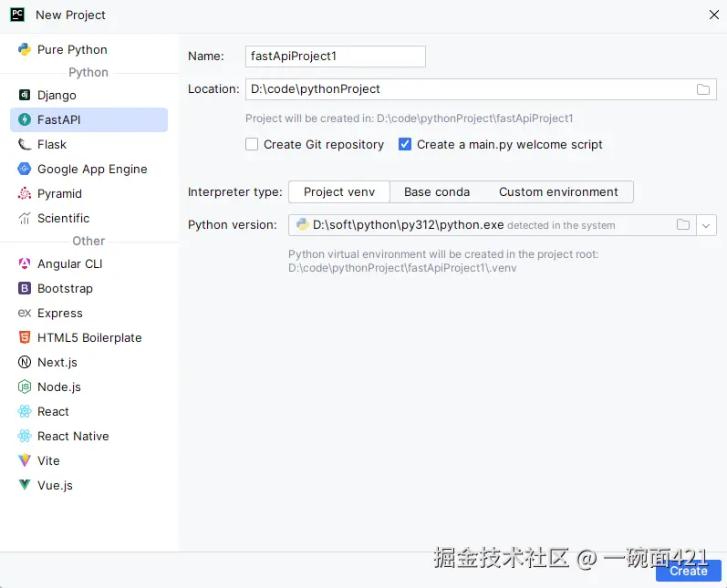Image resolution: width=727 pixels, height=588 pixels.
Task: Select Project venv interpreter type
Action: (339, 191)
